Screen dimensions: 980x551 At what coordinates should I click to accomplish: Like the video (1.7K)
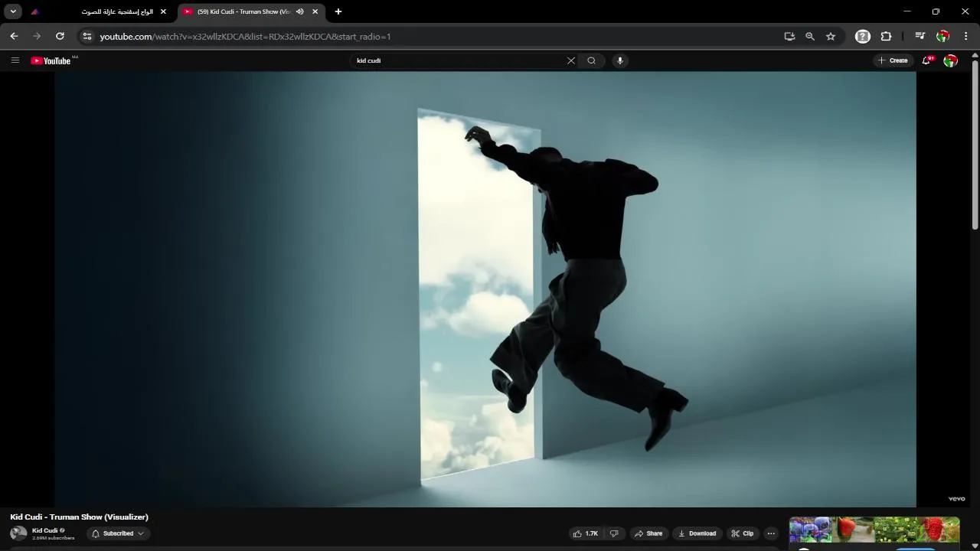coord(586,533)
